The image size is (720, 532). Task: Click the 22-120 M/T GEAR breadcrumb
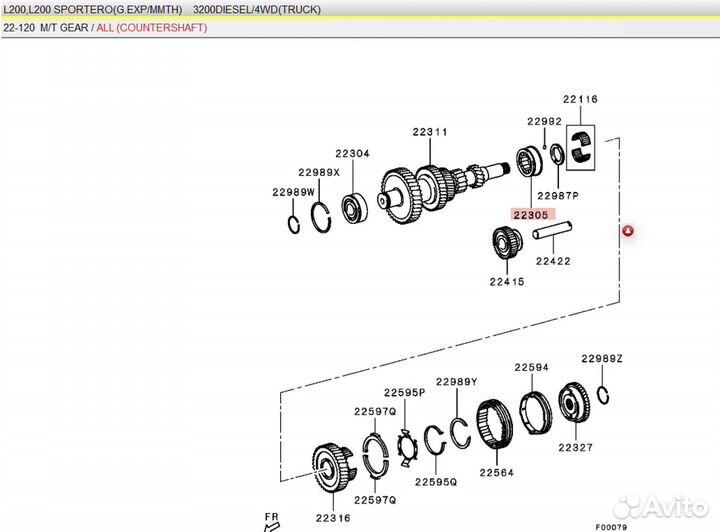coord(45,28)
